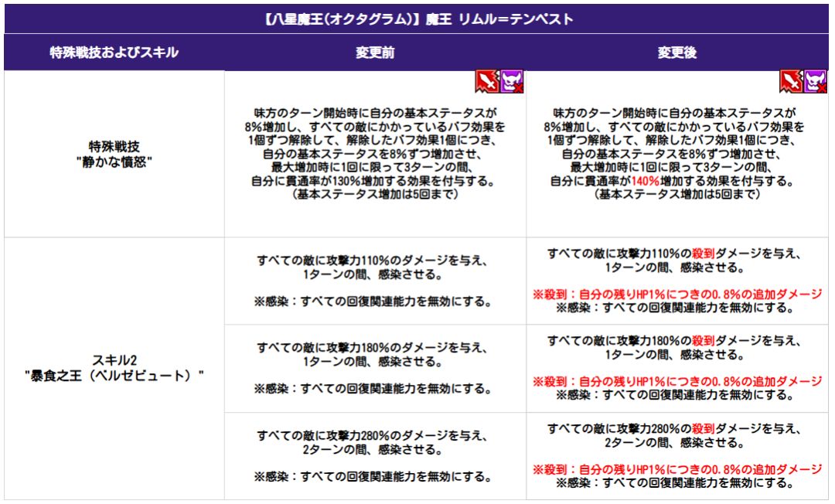Click 変更後 ※感染 note in the 280% row

(x=675, y=482)
